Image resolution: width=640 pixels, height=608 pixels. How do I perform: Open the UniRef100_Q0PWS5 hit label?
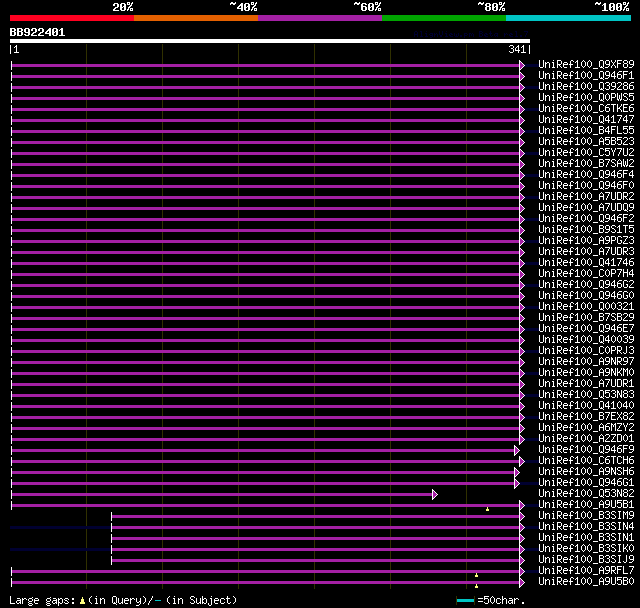point(586,98)
